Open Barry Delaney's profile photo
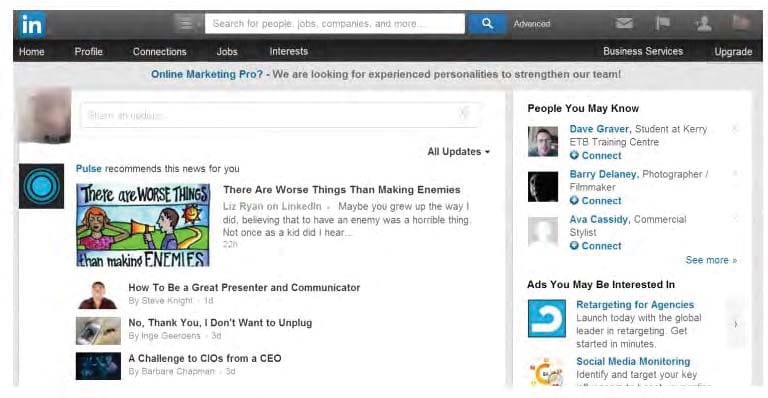Screen dimensions: 768x398 click(x=543, y=187)
